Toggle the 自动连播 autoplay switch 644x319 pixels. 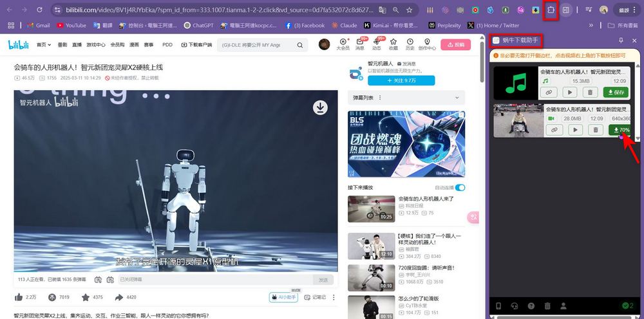[x=460, y=187]
